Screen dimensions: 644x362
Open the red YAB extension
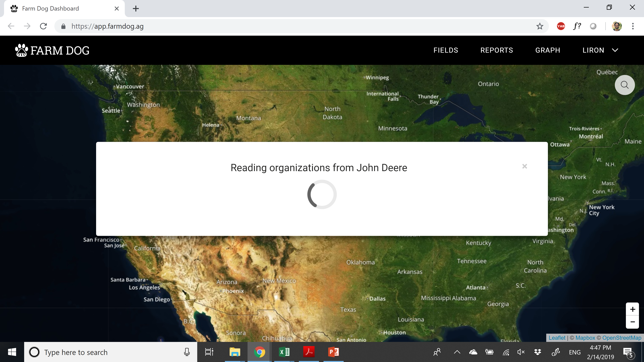[x=561, y=26]
